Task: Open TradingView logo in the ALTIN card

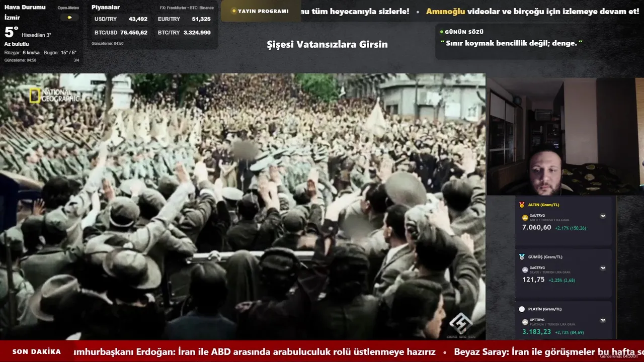Action: tap(603, 216)
